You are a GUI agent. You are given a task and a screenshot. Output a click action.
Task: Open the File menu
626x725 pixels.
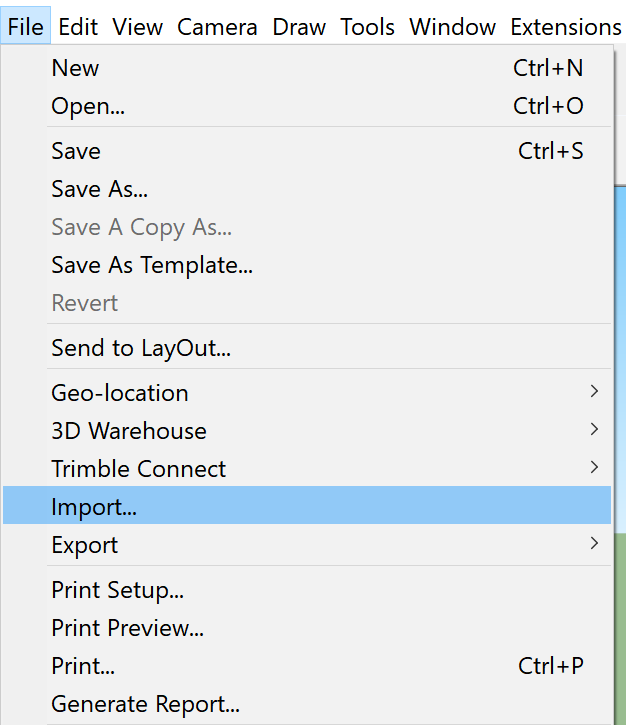coord(25,27)
